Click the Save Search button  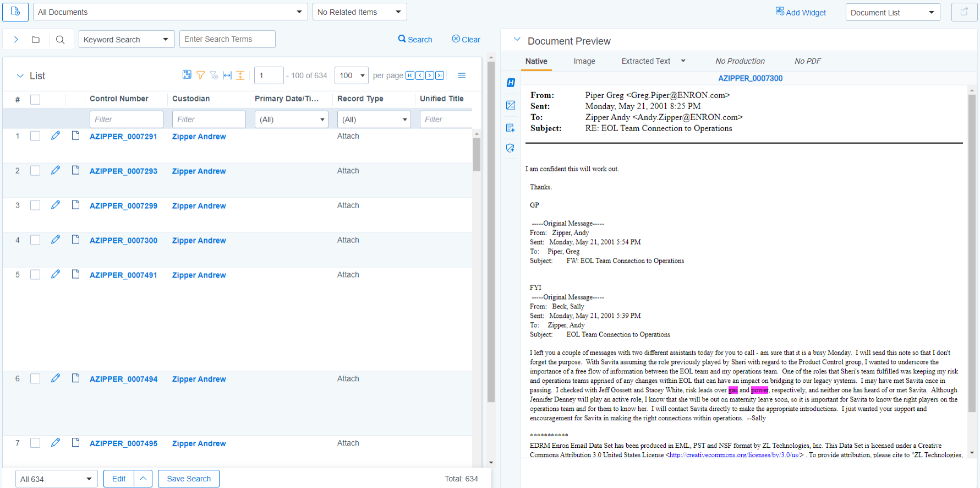coord(189,479)
